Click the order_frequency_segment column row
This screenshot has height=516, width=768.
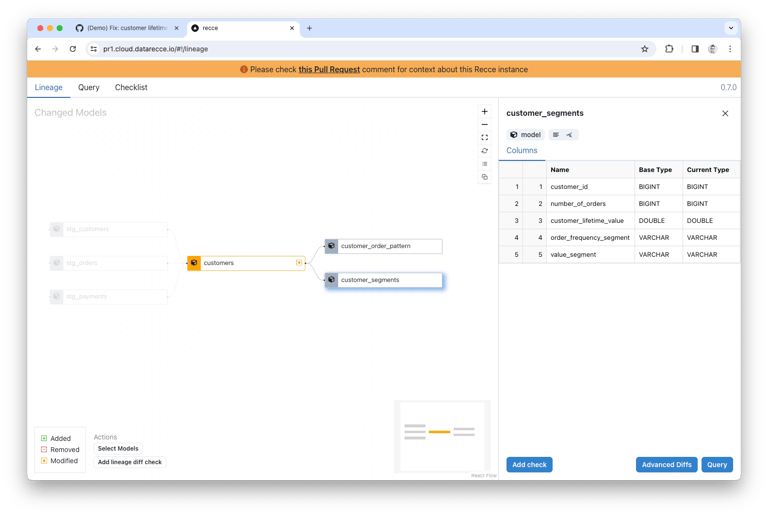click(619, 238)
